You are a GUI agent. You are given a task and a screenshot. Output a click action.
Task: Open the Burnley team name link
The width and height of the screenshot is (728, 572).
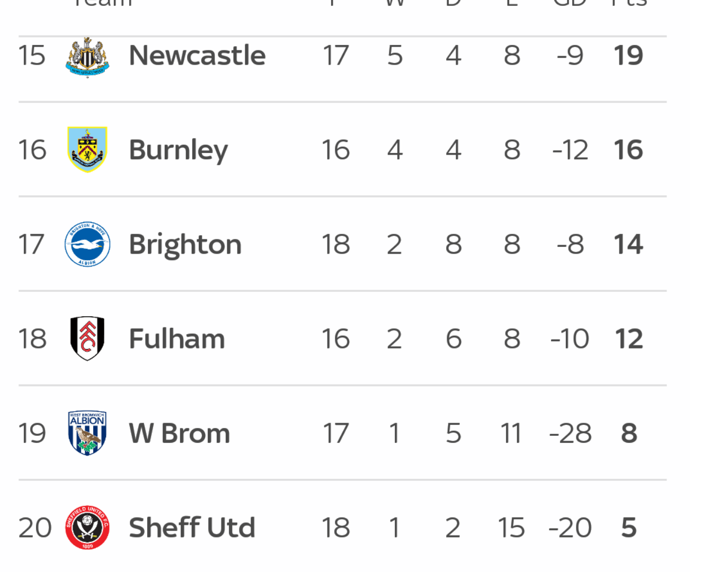(178, 150)
